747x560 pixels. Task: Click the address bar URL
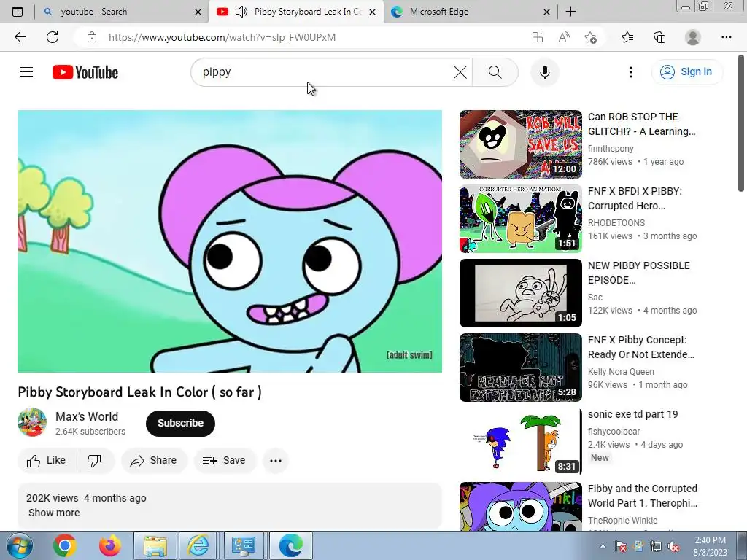[x=222, y=38]
